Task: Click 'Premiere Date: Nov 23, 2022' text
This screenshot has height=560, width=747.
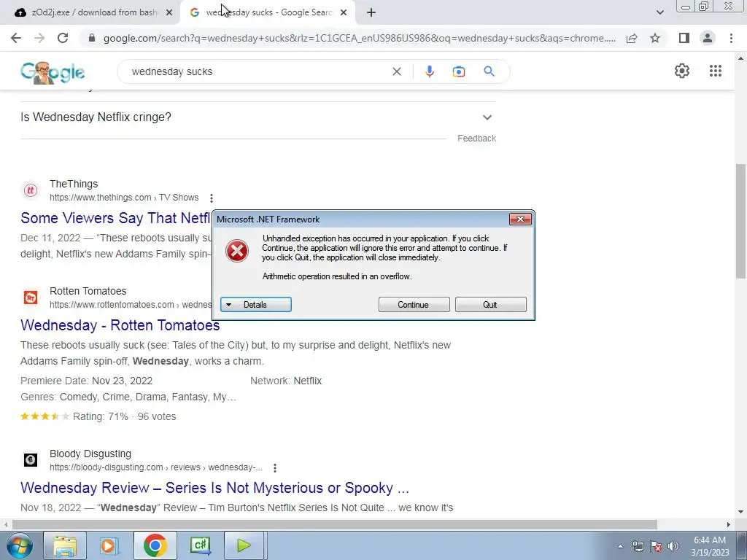Action: point(86,381)
